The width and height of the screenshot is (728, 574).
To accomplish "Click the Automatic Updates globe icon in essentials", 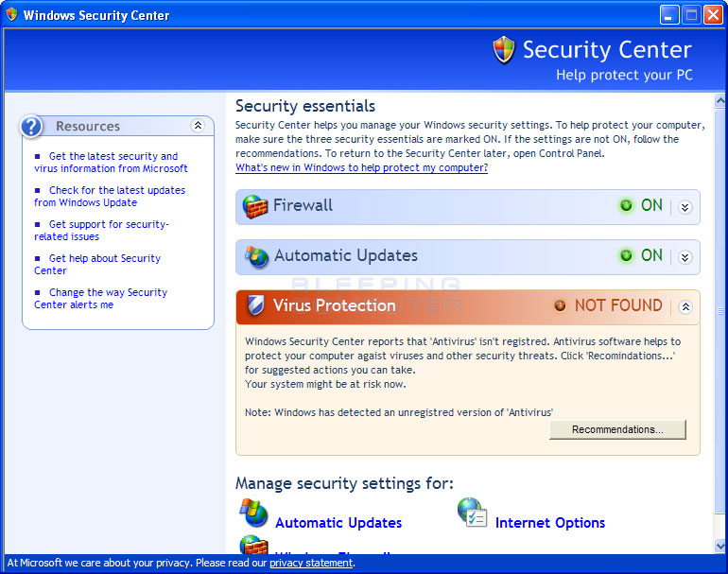I will [x=257, y=256].
